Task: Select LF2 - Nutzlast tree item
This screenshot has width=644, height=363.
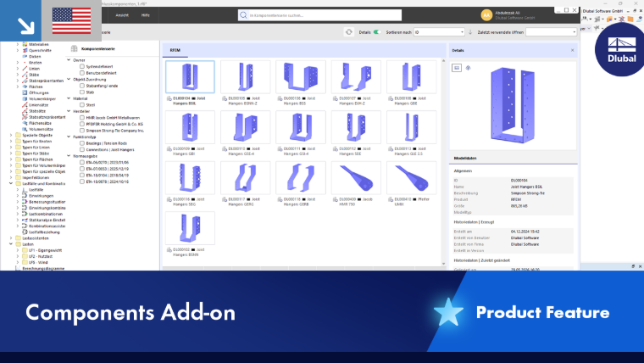Action: pyautogui.click(x=41, y=256)
